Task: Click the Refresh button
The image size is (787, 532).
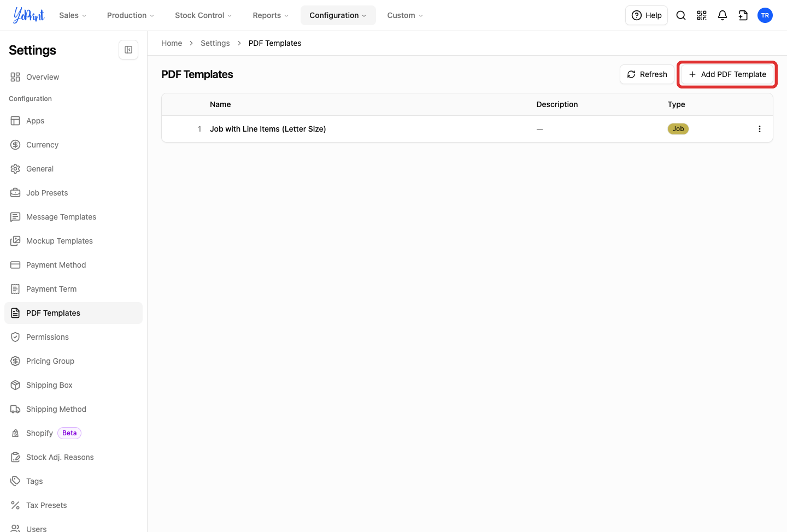Action: click(647, 74)
